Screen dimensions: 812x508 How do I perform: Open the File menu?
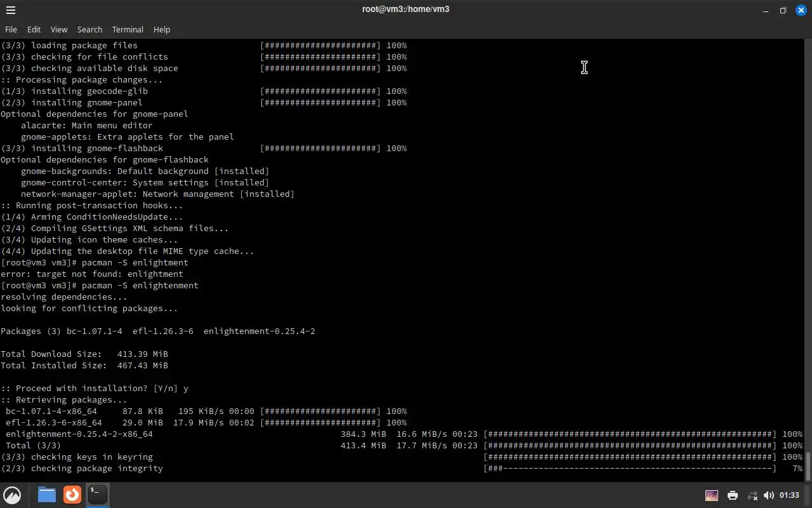(x=11, y=29)
